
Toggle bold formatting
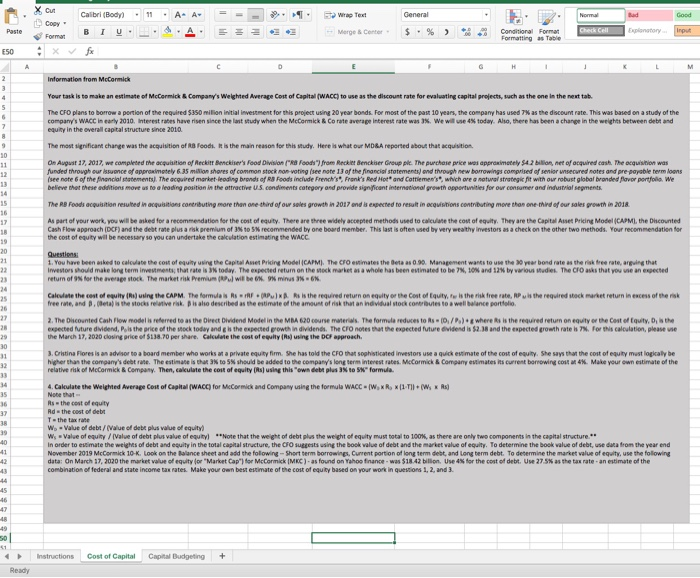click(x=86, y=32)
